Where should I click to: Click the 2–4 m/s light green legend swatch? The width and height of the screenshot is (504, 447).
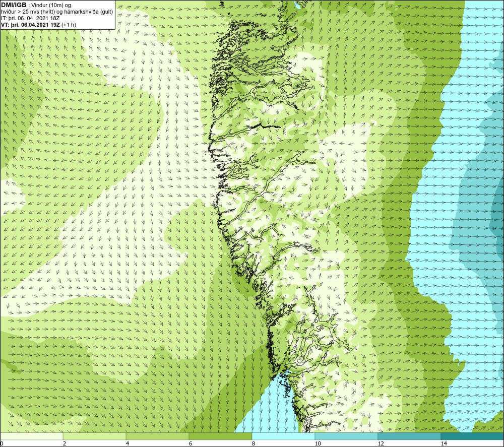point(95,436)
